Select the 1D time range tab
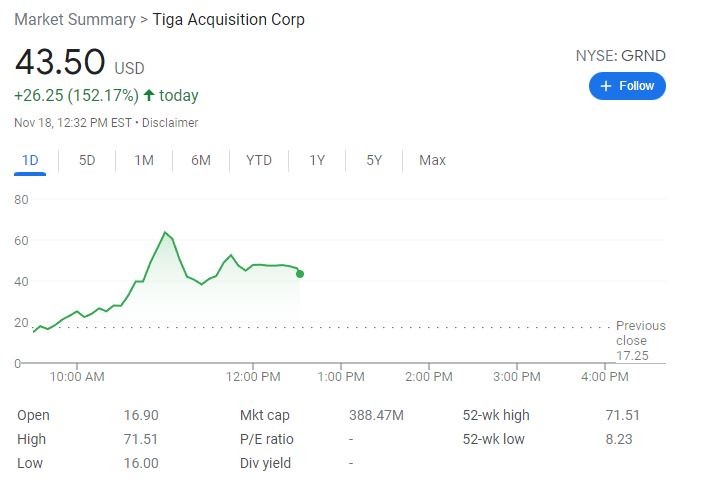 pyautogui.click(x=30, y=160)
